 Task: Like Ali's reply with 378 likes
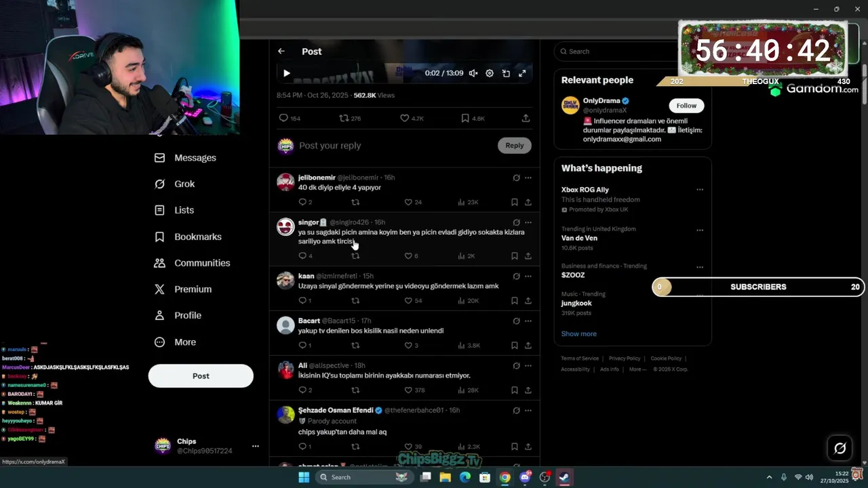[x=414, y=390]
